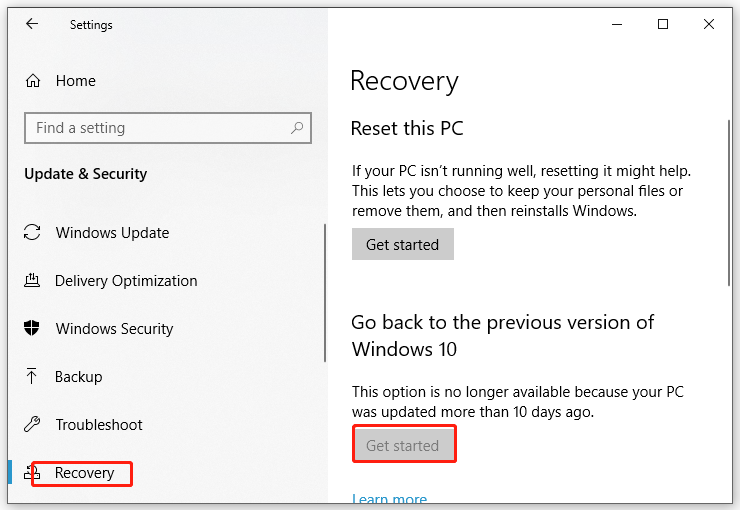Click the Troubleshoot wrench icon
Image resolution: width=740 pixels, height=510 pixels.
pyautogui.click(x=32, y=424)
